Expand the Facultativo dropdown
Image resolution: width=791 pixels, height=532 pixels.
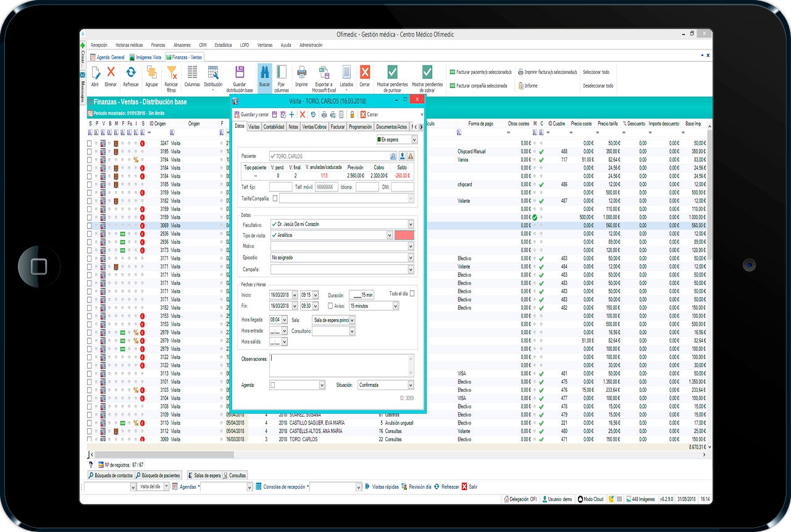click(x=411, y=224)
